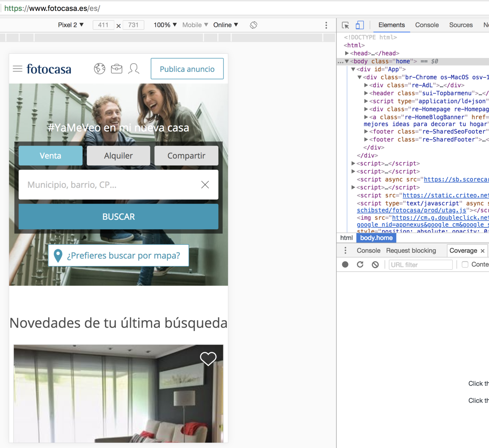Select the DOCTYPE html line
Screen dimensions: 489x448
click(370, 37)
